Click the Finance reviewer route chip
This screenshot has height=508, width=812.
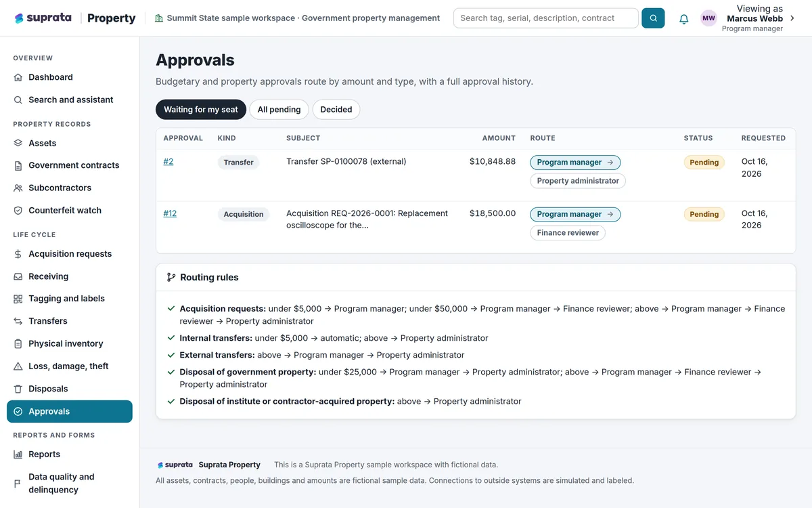click(x=568, y=232)
